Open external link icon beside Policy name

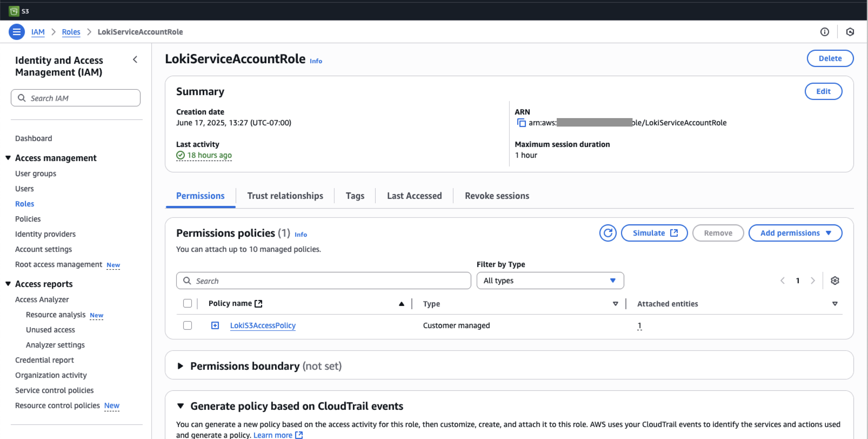(258, 304)
